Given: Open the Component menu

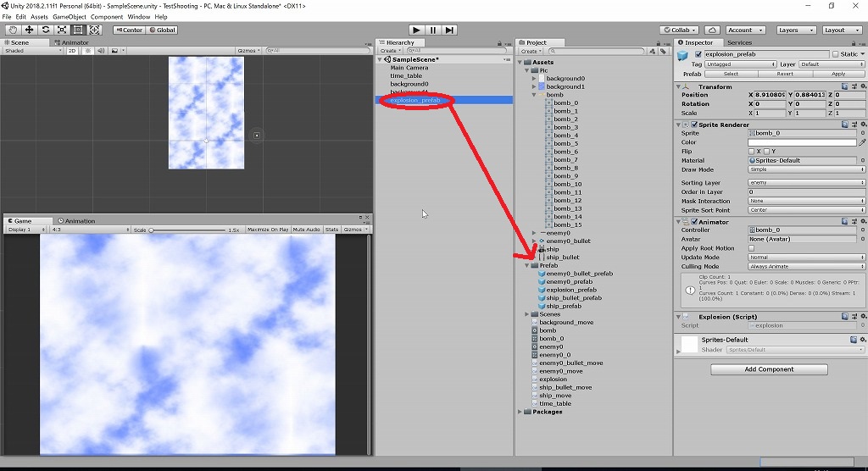Looking at the screenshot, I should [106, 17].
